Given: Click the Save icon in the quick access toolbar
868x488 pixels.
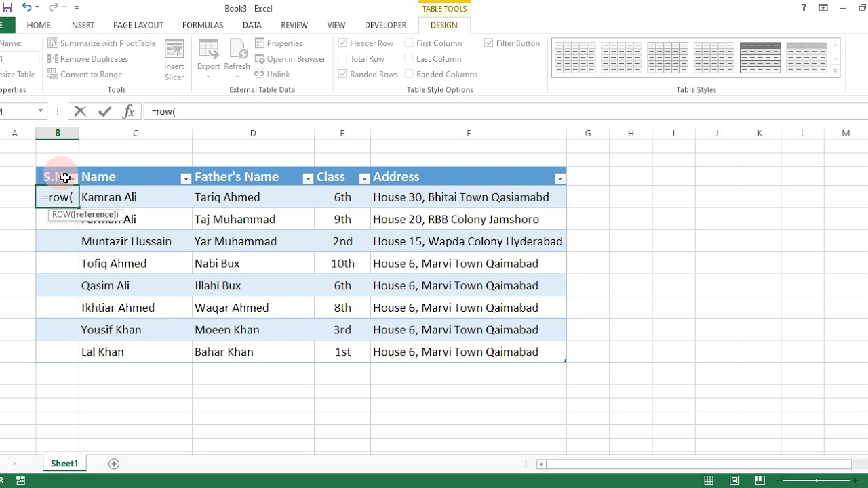Looking at the screenshot, I should [7, 8].
